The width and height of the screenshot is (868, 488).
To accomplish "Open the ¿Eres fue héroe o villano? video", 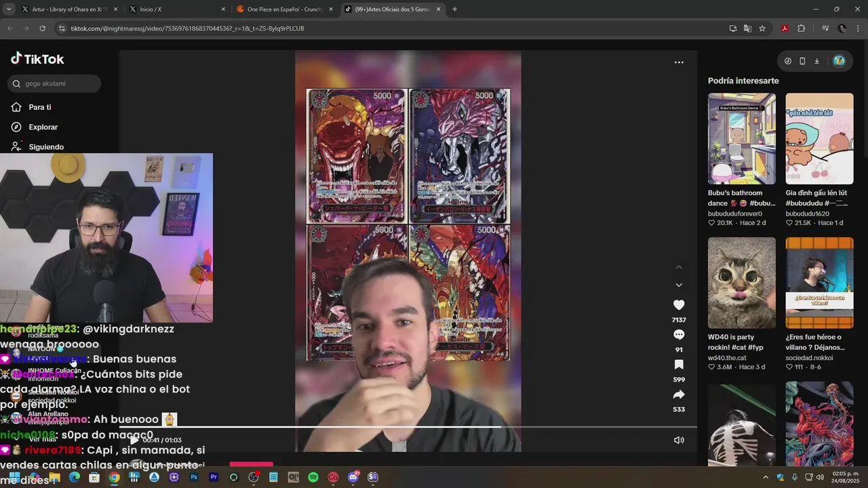I will [819, 283].
